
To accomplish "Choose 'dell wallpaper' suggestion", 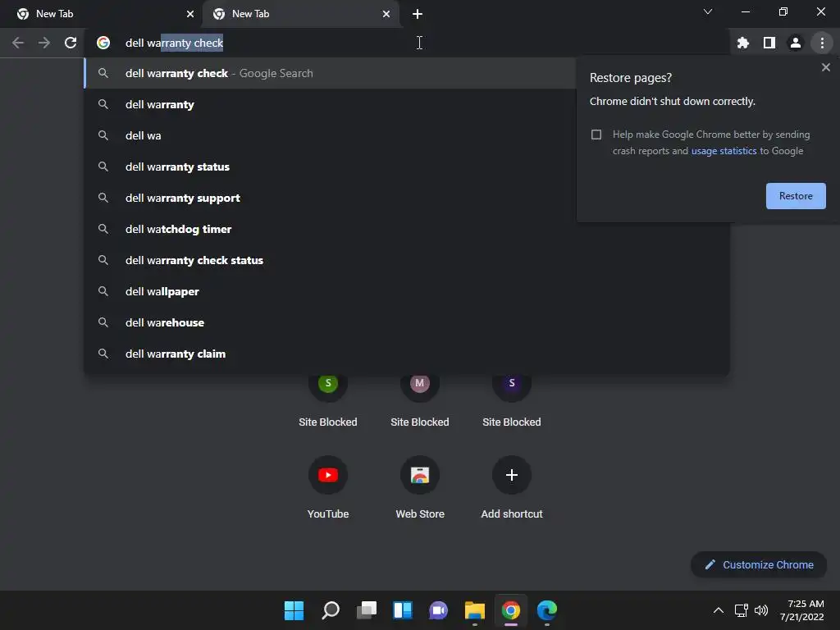I will (406, 291).
